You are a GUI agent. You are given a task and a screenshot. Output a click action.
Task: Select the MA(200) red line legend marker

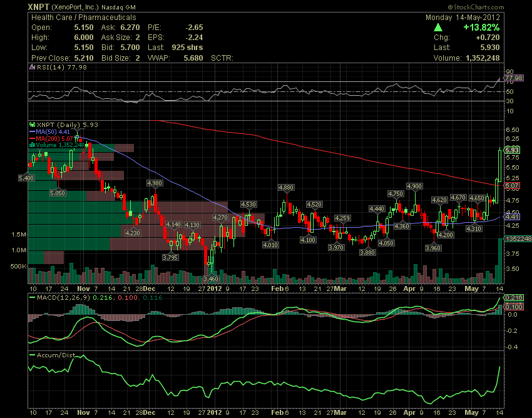click(32, 138)
